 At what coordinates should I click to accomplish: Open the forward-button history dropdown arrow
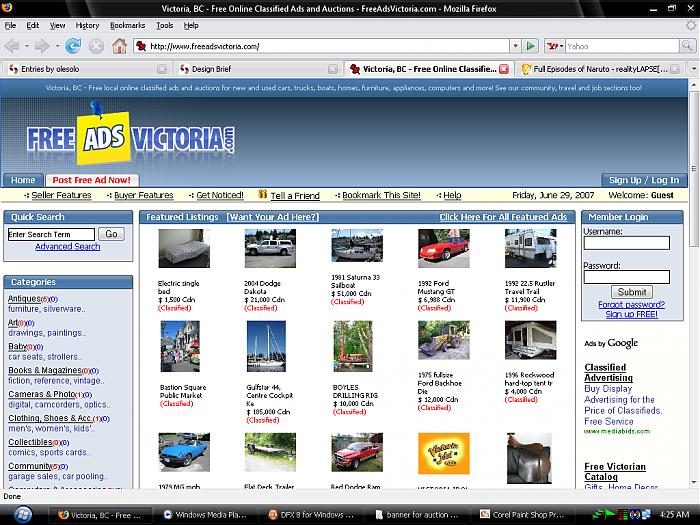point(57,46)
